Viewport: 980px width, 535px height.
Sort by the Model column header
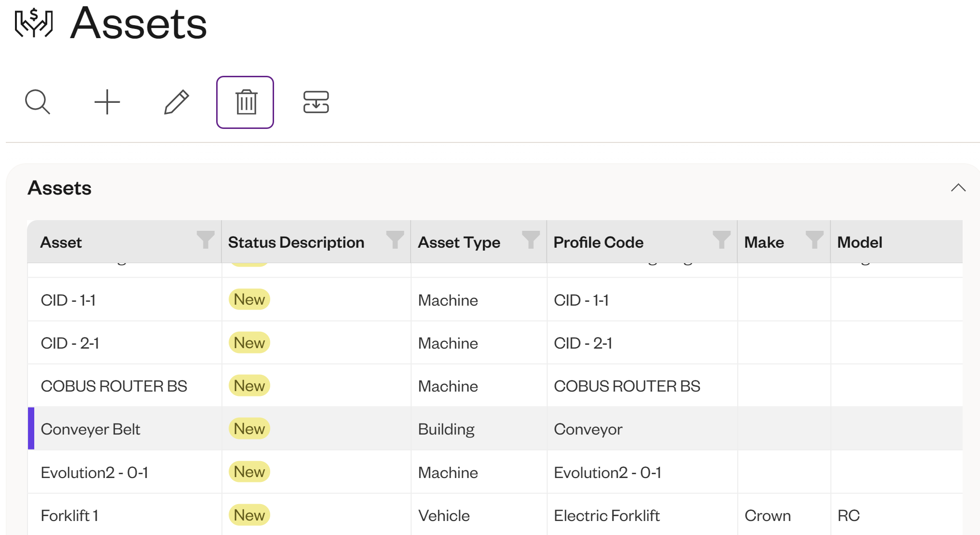pyautogui.click(x=859, y=242)
